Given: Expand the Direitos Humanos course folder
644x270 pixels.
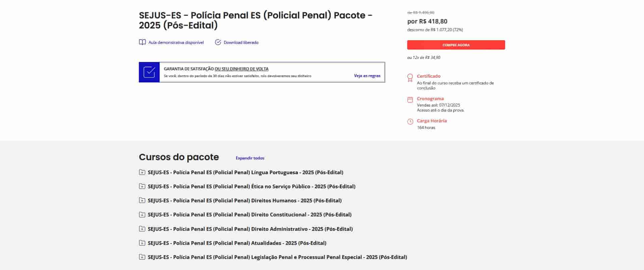Looking at the screenshot, I should click(x=142, y=200).
